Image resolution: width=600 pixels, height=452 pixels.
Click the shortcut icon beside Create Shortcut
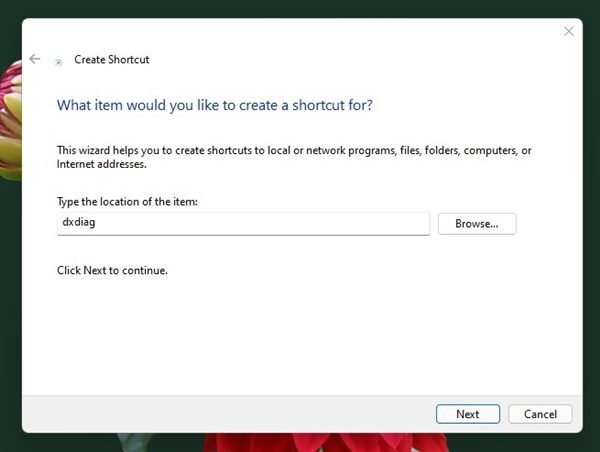coord(59,62)
